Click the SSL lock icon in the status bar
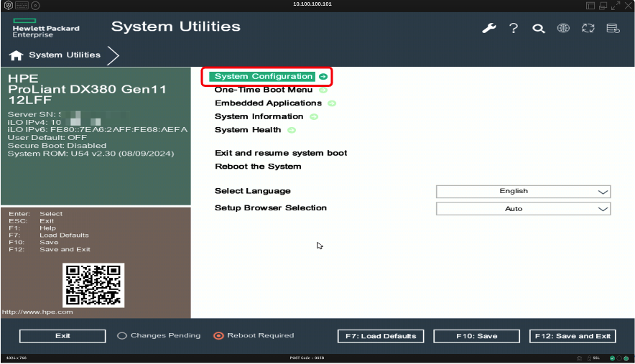This screenshot has width=635, height=364. coord(589,358)
